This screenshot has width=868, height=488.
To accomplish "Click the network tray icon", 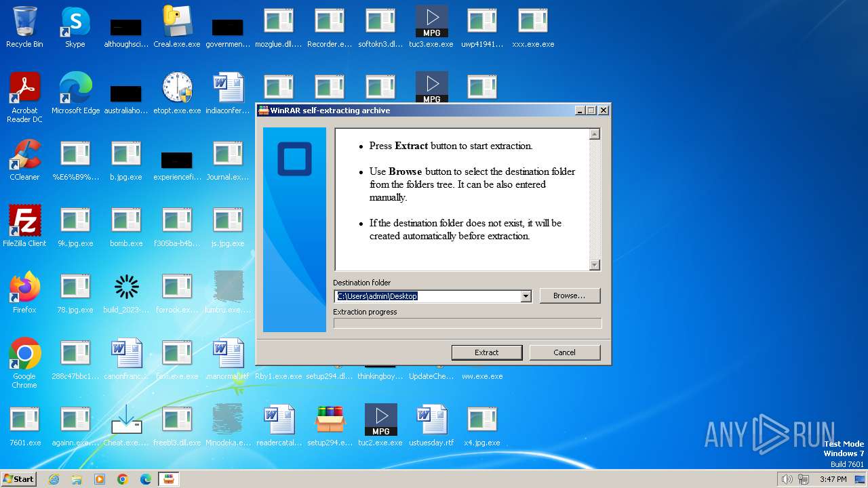I will pyautogui.click(x=804, y=479).
